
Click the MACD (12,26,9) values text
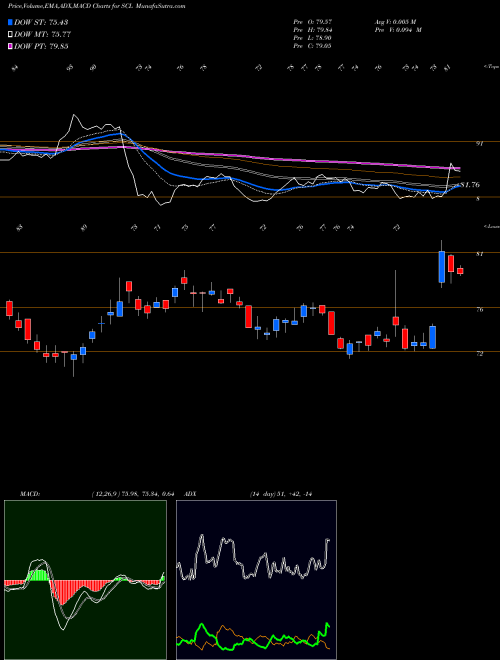pos(133,494)
